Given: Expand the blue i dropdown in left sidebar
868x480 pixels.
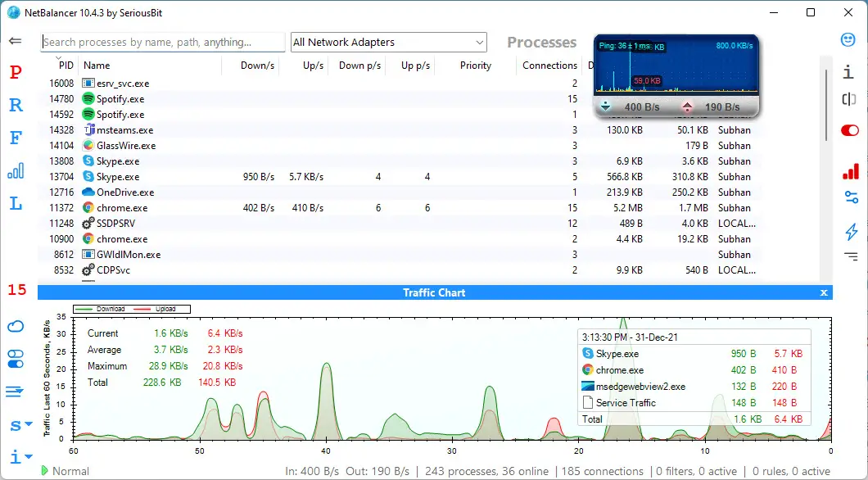Looking at the screenshot, I should click(x=20, y=457).
